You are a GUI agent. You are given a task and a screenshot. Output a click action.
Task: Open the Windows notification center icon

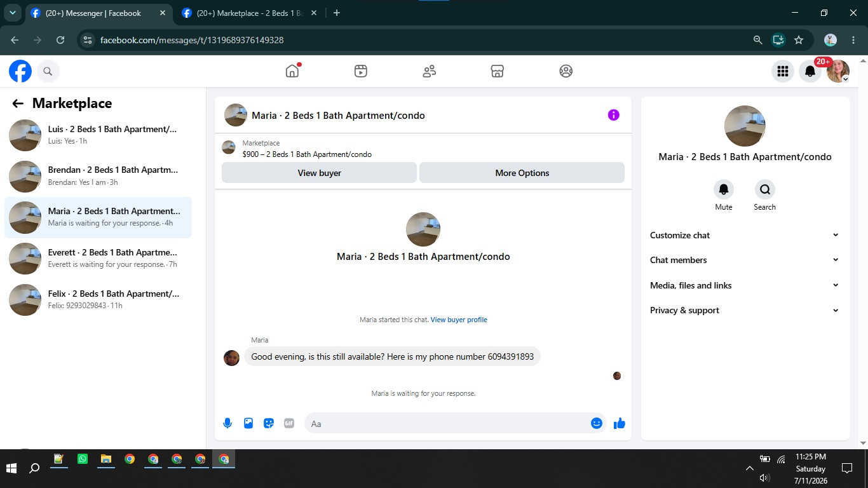pyautogui.click(x=846, y=468)
